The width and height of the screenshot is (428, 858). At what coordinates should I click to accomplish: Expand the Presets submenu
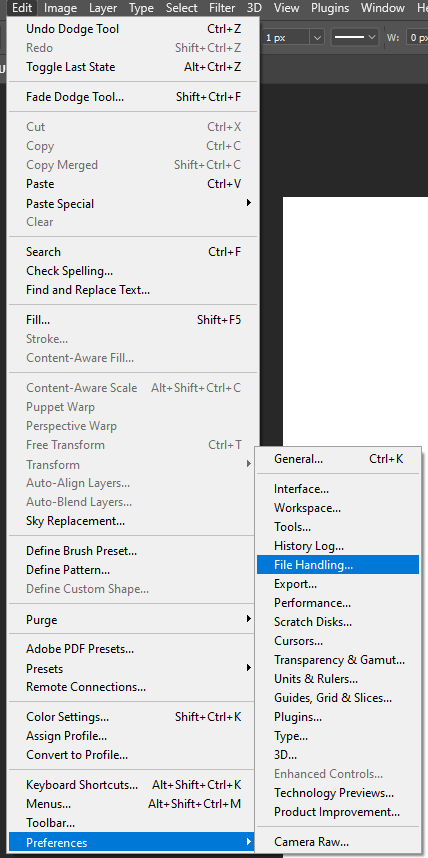pos(133,668)
